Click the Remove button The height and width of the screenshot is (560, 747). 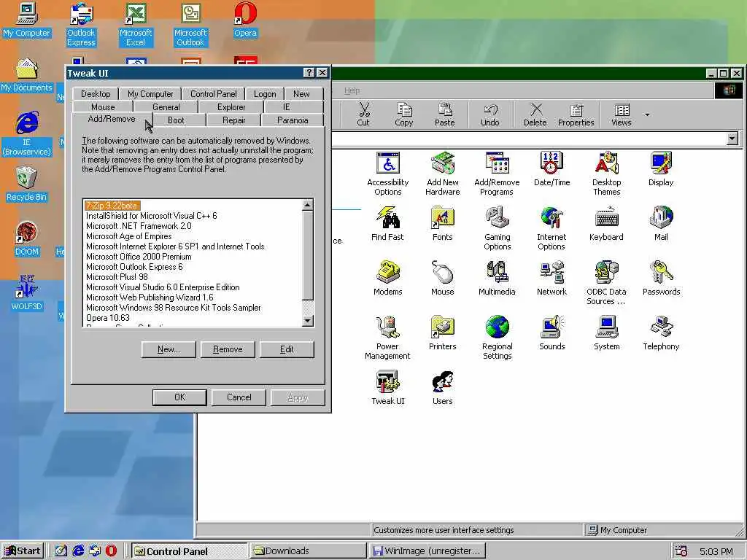coord(228,349)
